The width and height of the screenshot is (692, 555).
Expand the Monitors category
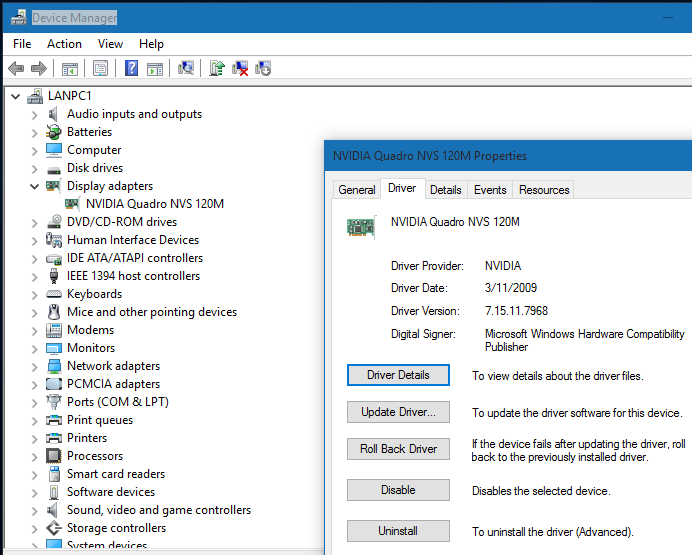[x=34, y=349]
